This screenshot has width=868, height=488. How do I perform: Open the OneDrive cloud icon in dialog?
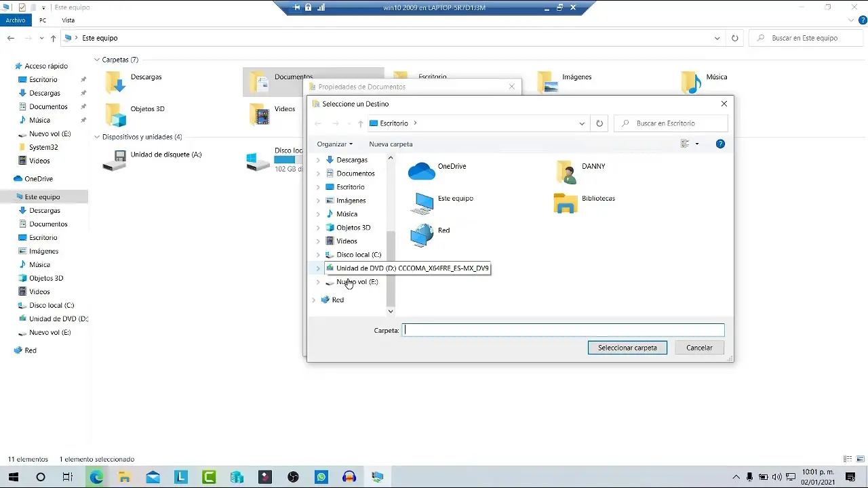(x=421, y=171)
